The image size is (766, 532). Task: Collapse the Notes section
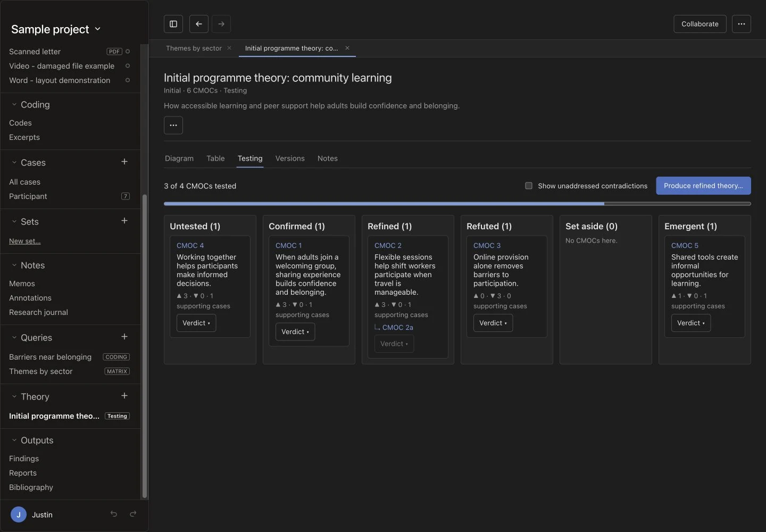pos(14,265)
